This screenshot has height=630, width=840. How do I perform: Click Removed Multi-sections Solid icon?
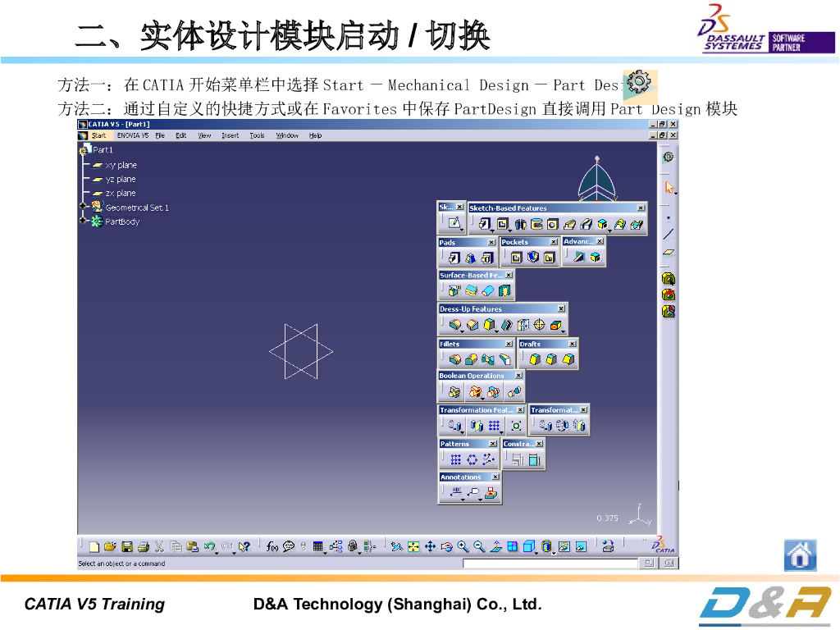(x=637, y=225)
